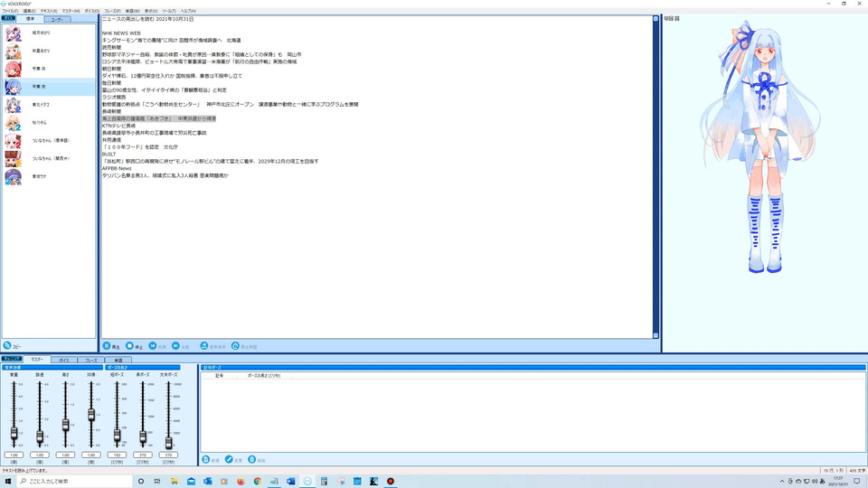
Task: Switch to the ユーザー voice preset tab
Action: click(57, 19)
